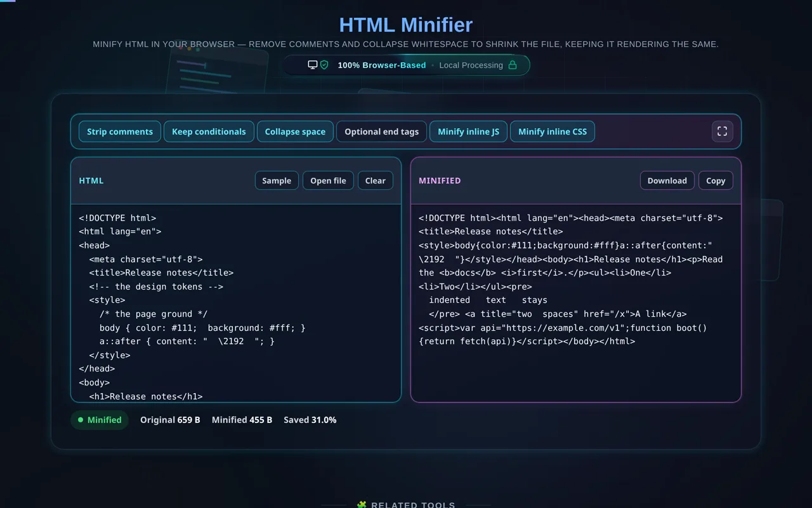Image resolution: width=812 pixels, height=508 pixels.
Task: Click the tagline about minifying HTML in your browser
Action: pos(406,44)
